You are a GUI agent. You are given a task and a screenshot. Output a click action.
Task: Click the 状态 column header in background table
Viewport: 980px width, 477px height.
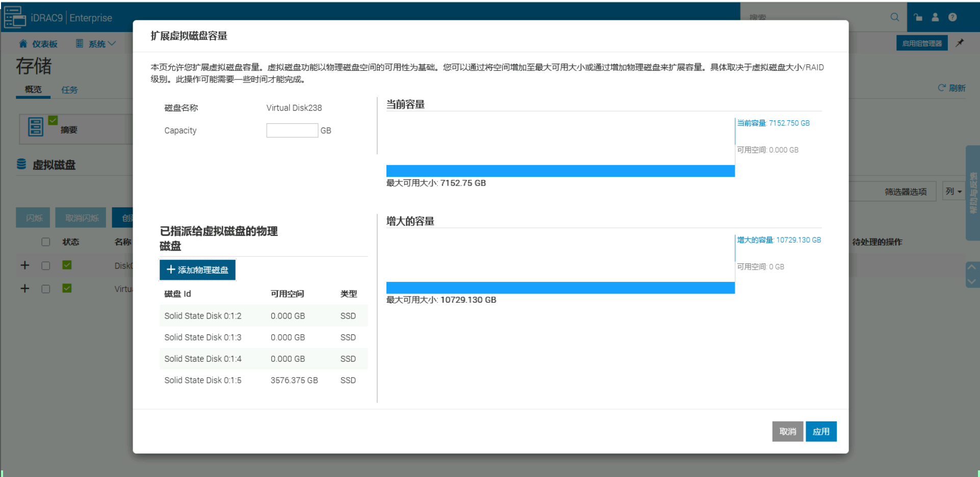click(x=71, y=242)
